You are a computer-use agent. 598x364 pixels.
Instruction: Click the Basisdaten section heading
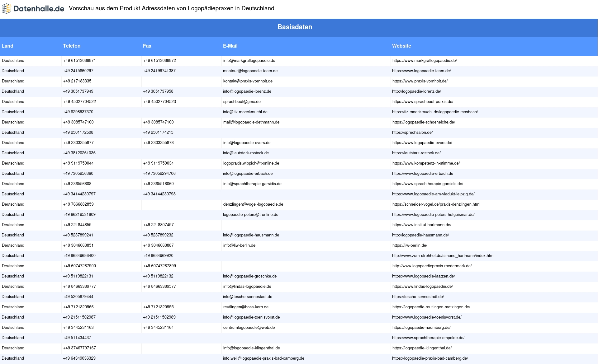pos(295,27)
